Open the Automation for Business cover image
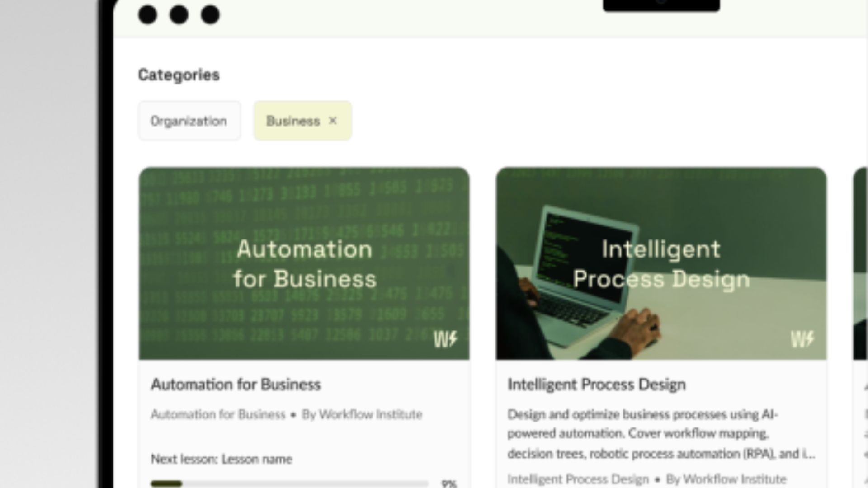The image size is (868, 488). [304, 263]
